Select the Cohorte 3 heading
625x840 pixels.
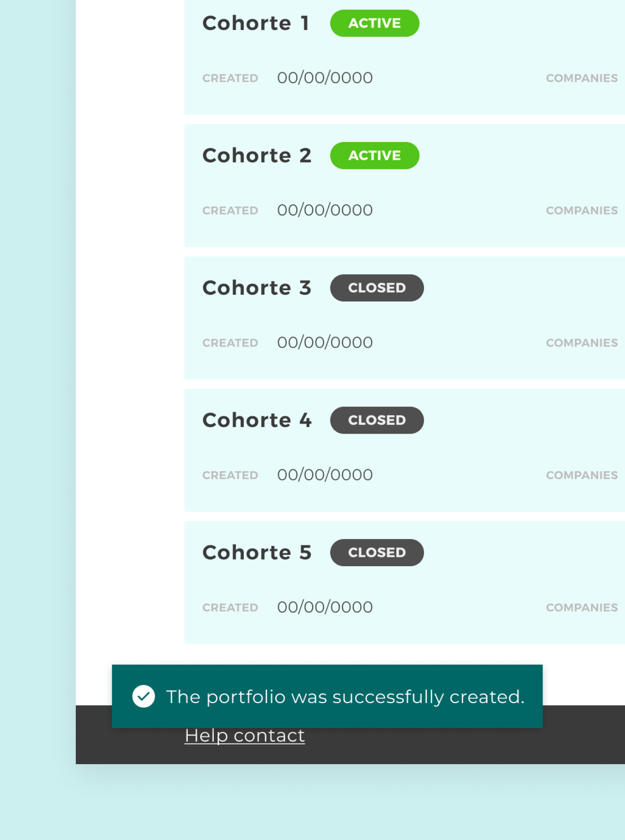pos(257,288)
